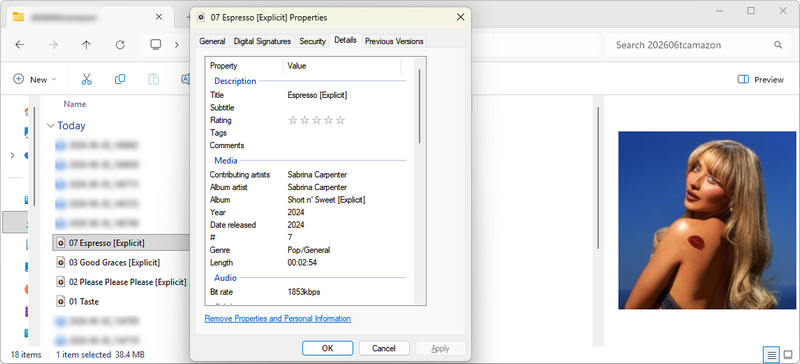Sort by the Name column header
Screen dimensions: 800x364
click(x=74, y=104)
